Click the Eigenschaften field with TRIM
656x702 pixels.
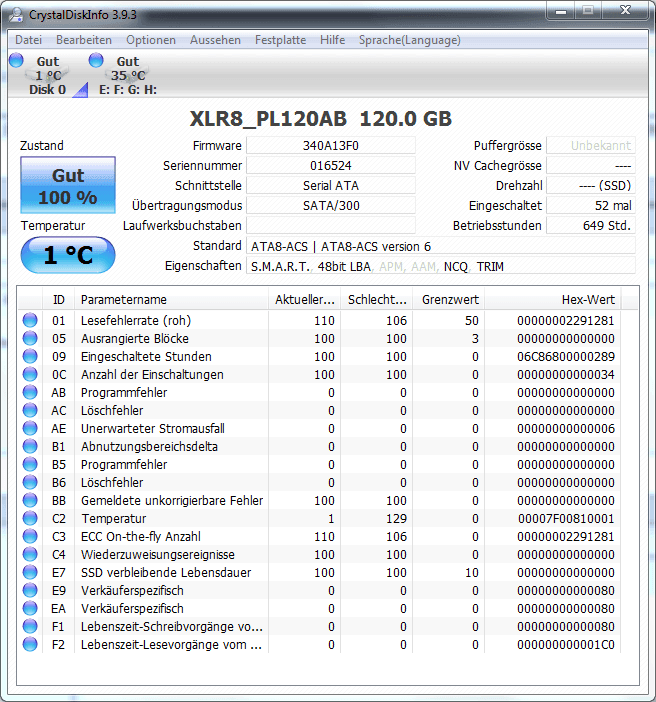click(441, 266)
